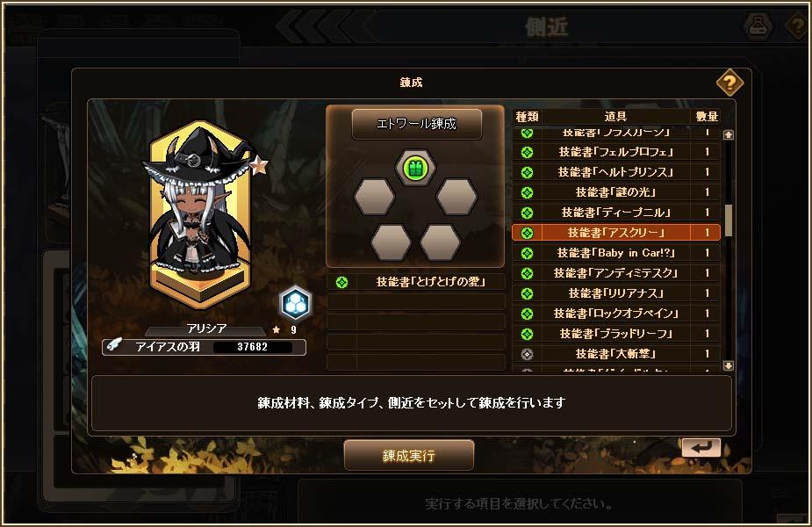This screenshot has width=812, height=527.
Task: Select 技能書「謎の光」 list entry
Action: click(x=615, y=192)
